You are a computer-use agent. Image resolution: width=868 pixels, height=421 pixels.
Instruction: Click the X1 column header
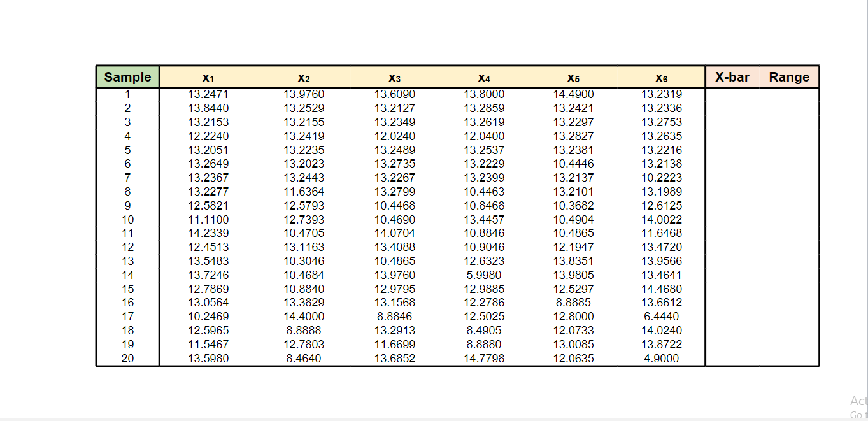[x=207, y=77]
